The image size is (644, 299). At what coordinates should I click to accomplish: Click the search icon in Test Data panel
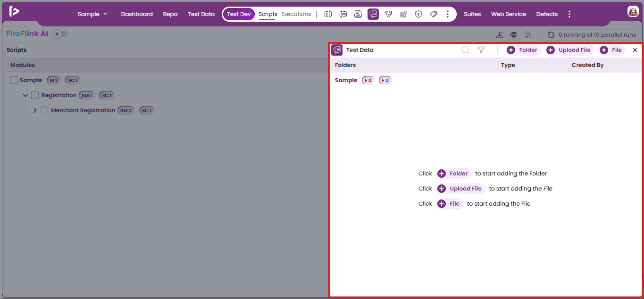point(465,50)
